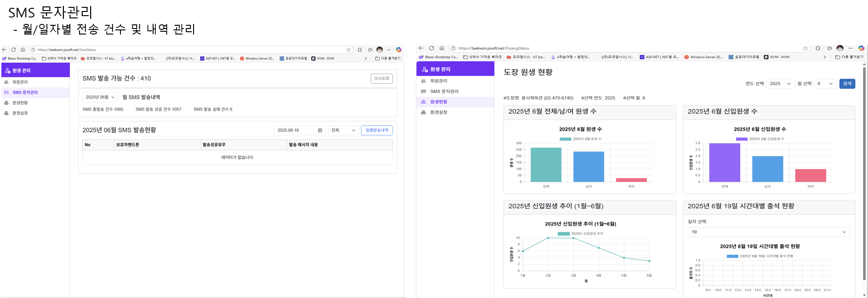Bookmark the DojangStatus page with the star
The image size is (868, 298).
coord(805,48)
